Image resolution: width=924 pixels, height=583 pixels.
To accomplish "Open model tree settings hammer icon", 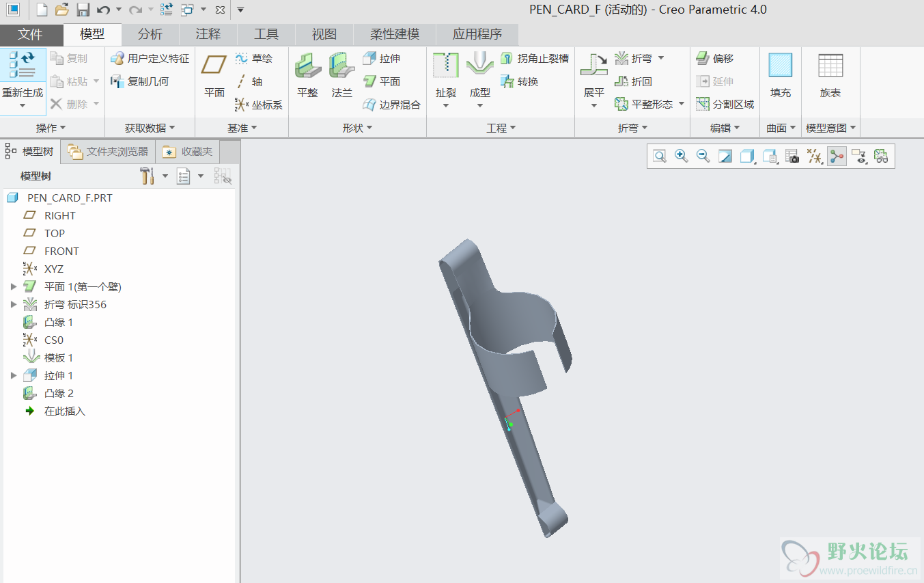I will [147, 176].
